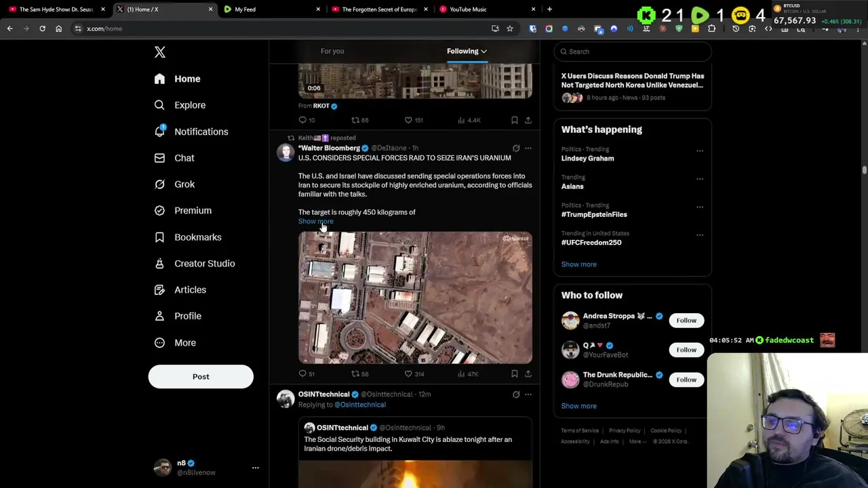Repost the Walter Bloomberg post
The width and height of the screenshot is (868, 488).
(355, 373)
